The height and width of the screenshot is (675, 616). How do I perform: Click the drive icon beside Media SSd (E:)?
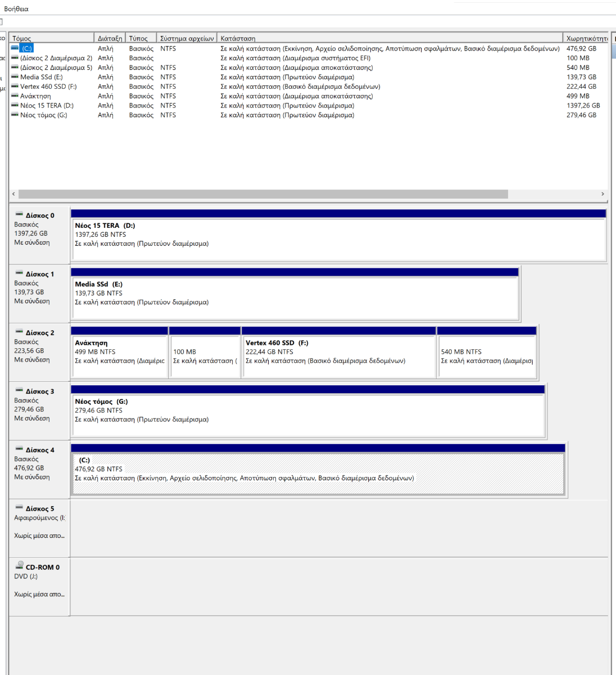pos(15,77)
